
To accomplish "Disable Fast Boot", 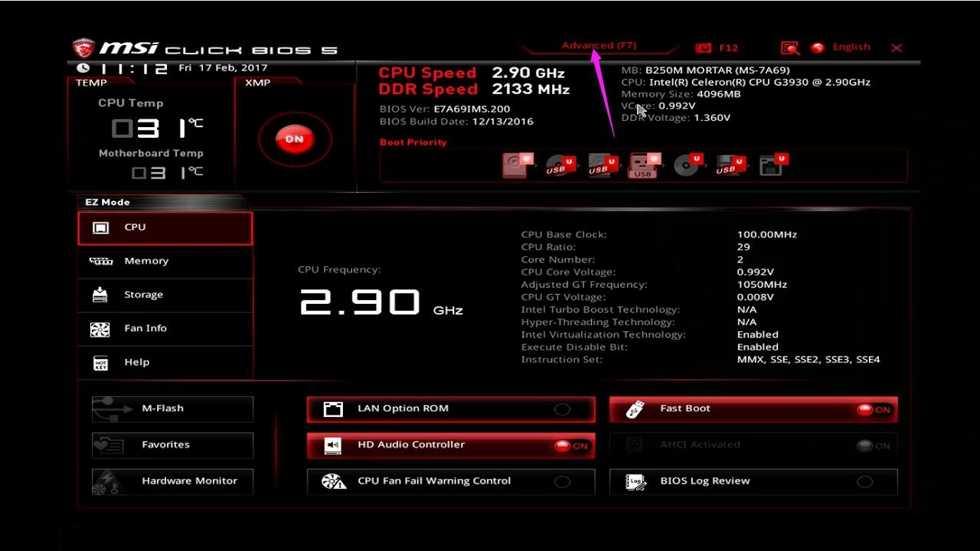I will pos(873,409).
